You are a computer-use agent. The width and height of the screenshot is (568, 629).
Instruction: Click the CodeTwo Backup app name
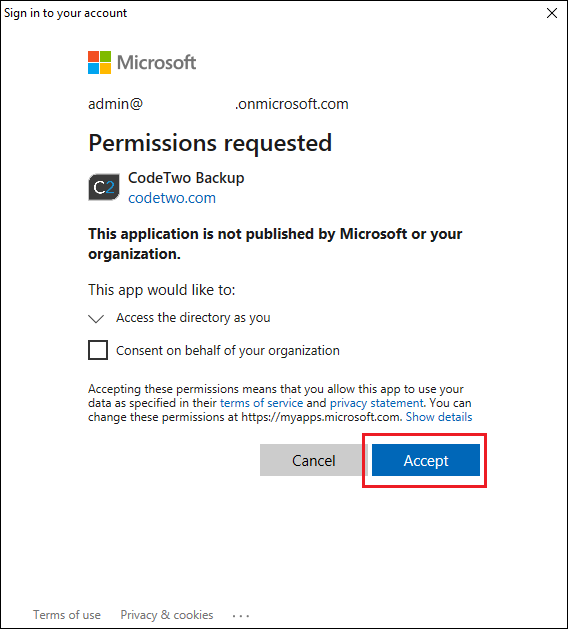coord(186,178)
